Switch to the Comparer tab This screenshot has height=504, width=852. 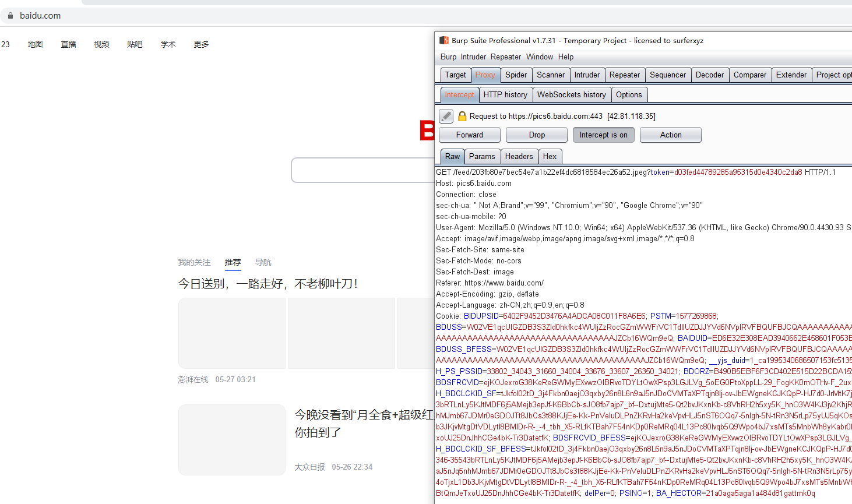point(750,75)
